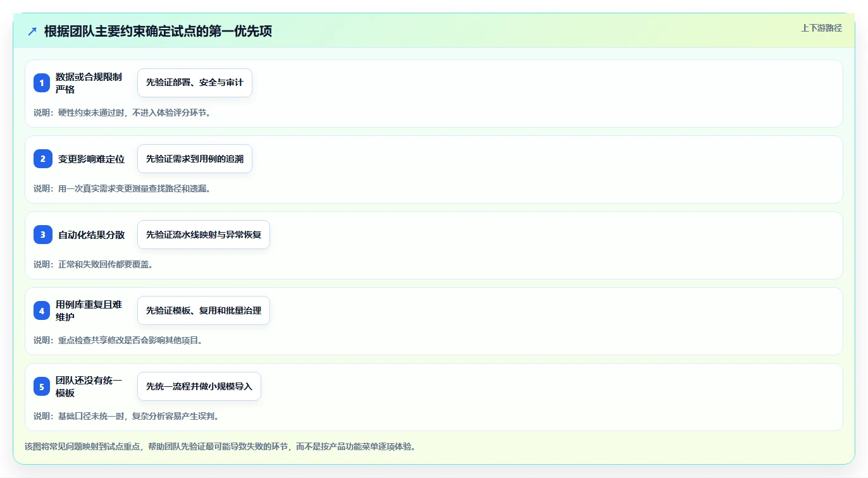Click the 先验证部署、安全与审计 pill
The height and width of the screenshot is (478, 868).
click(195, 83)
